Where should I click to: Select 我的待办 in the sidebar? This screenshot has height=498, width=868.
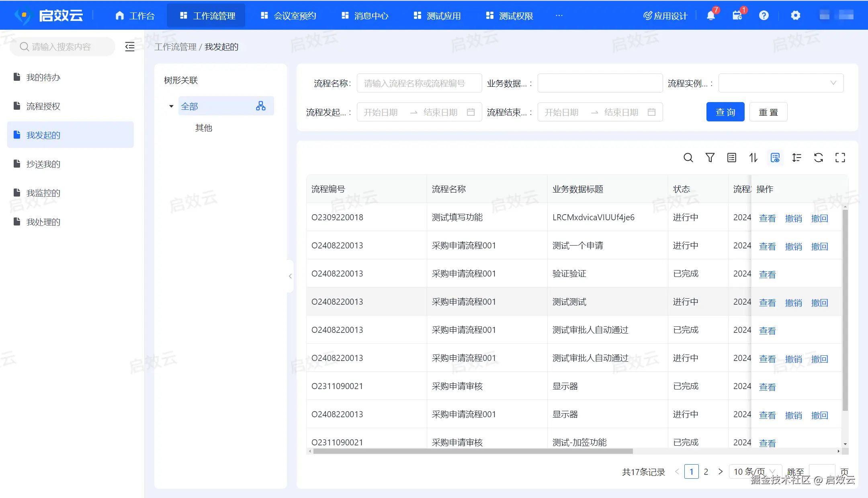coord(43,77)
